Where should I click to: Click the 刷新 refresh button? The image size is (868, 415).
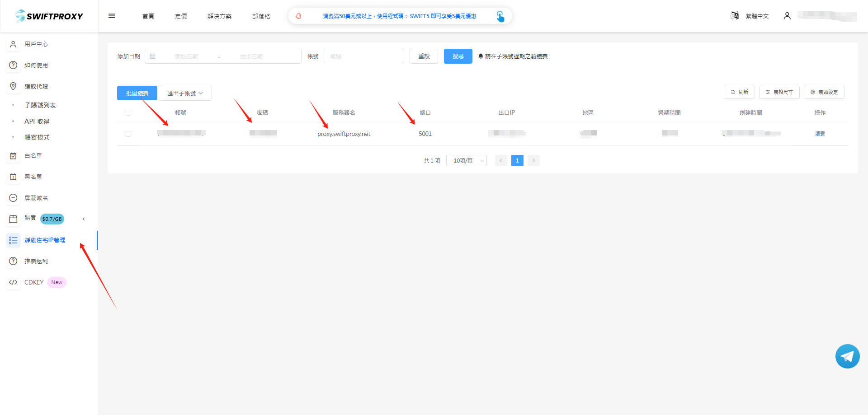point(739,92)
